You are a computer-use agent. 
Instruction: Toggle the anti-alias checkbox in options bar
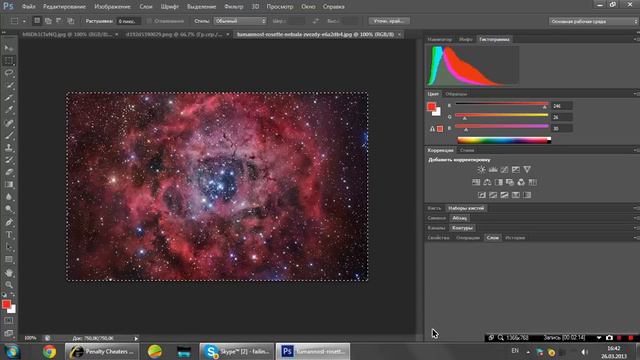point(149,21)
